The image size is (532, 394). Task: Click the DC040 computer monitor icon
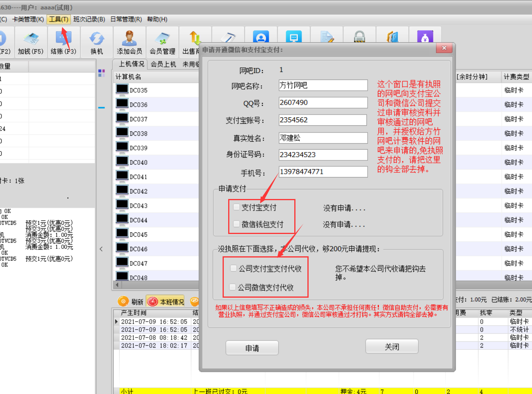coord(122,161)
